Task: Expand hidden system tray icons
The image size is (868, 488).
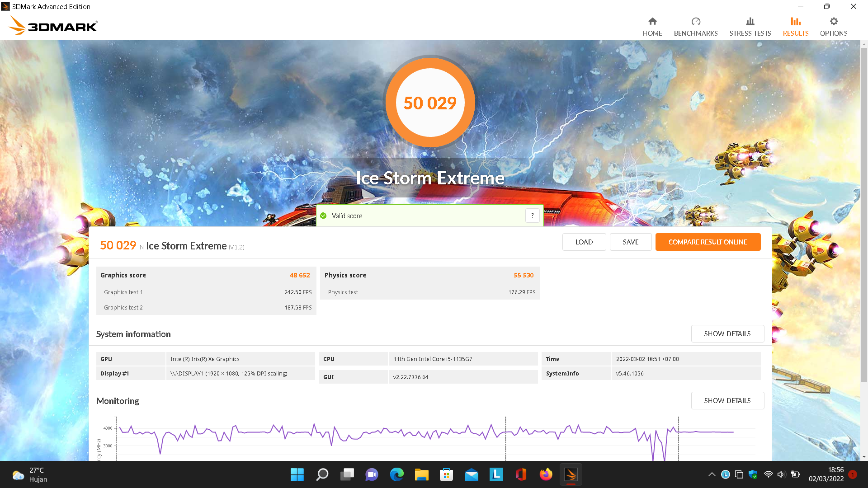Action: tap(712, 474)
